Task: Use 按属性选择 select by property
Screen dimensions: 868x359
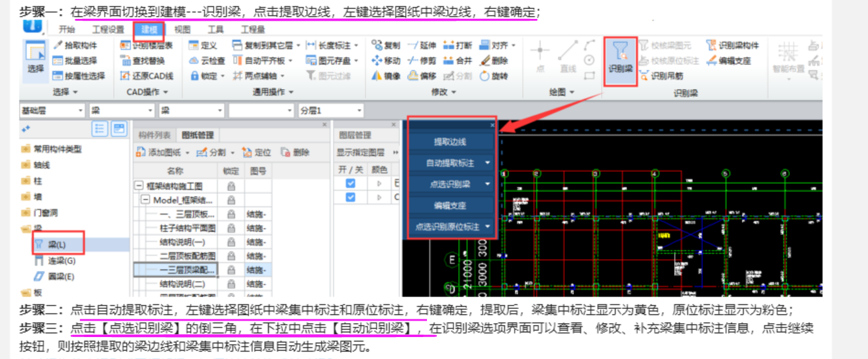Action: click(78, 76)
